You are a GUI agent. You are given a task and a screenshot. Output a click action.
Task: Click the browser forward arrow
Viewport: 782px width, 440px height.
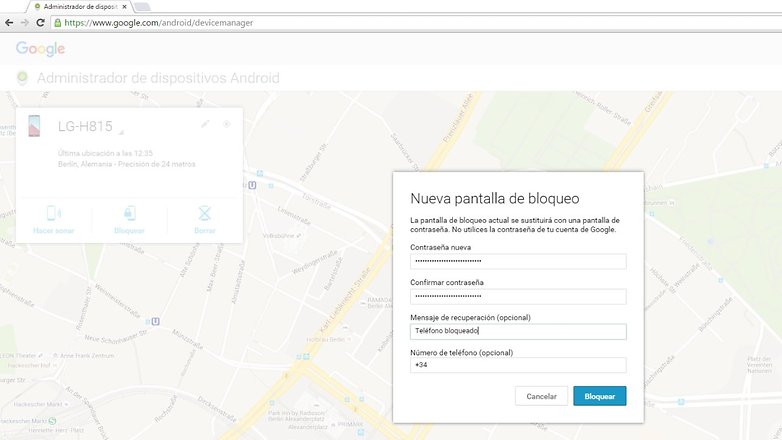(24, 22)
